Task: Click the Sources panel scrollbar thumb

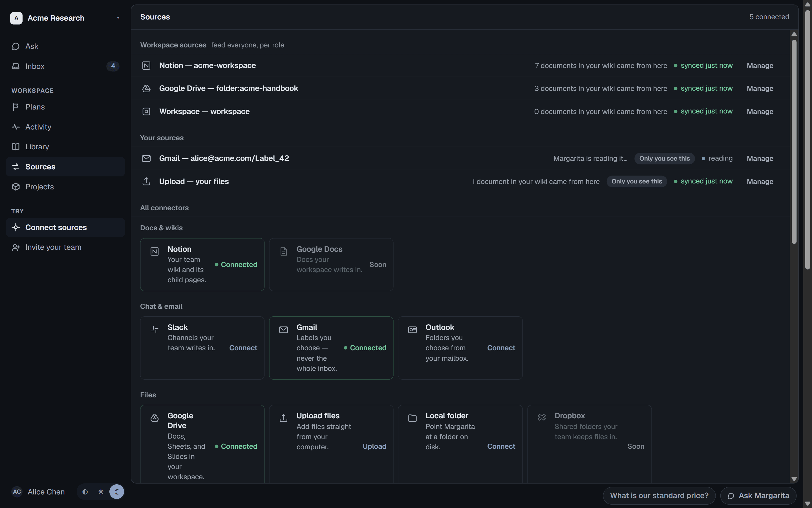Action: (794, 142)
